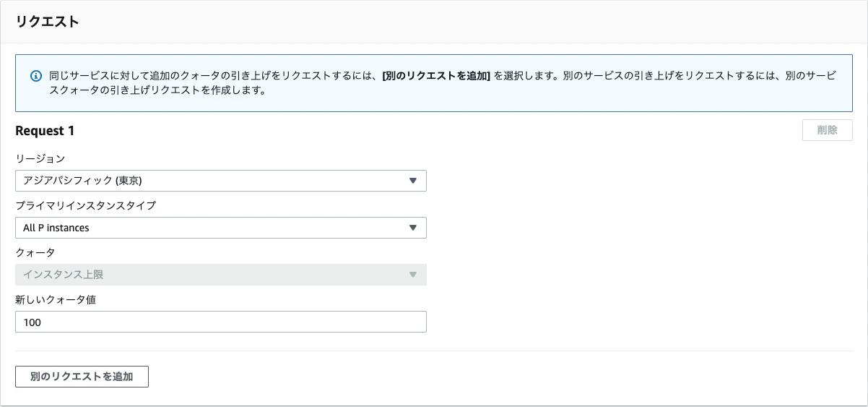Click the リクエスト section title

(x=48, y=22)
